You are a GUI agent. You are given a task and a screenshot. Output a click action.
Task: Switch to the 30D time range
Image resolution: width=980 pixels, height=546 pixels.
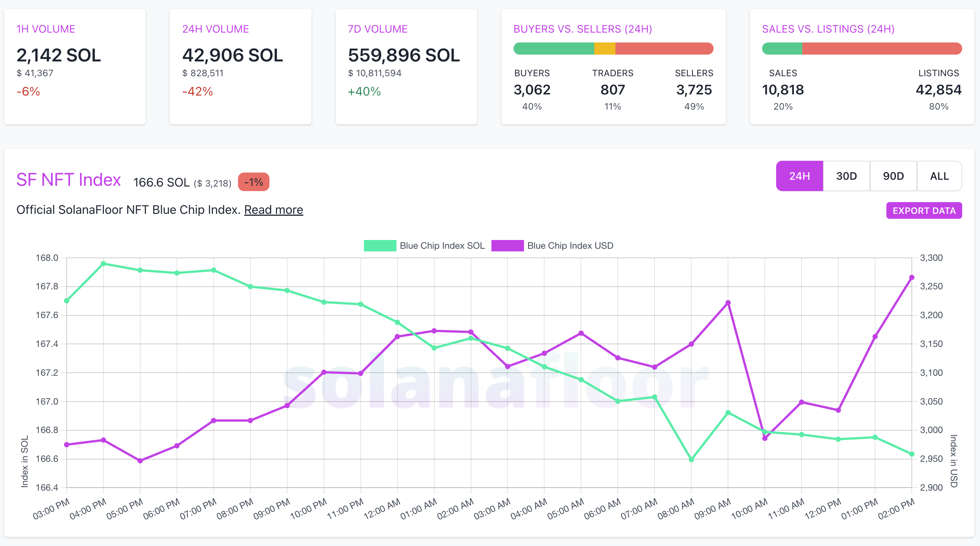(846, 176)
